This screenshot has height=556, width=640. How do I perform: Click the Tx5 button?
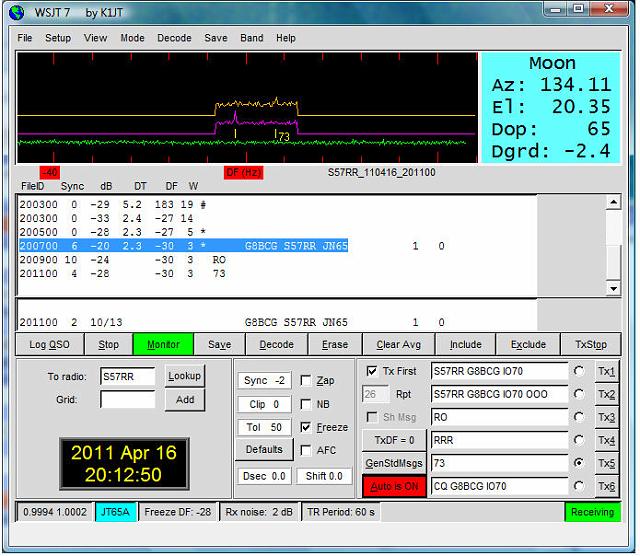pos(607,463)
